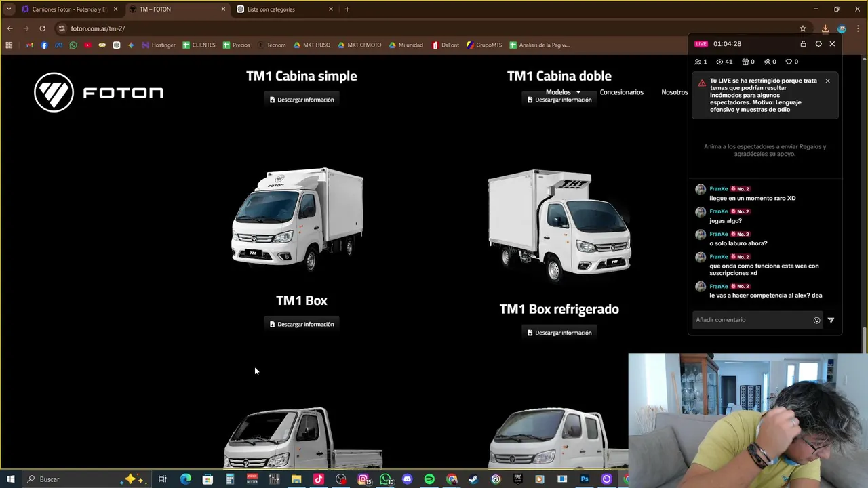
Task: Open Instagram from the taskbar
Action: click(364, 479)
